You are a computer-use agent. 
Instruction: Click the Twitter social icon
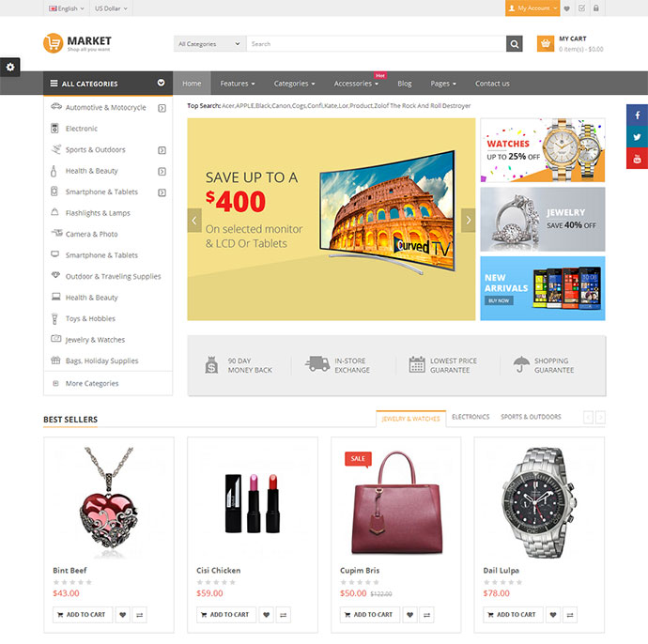click(x=637, y=137)
